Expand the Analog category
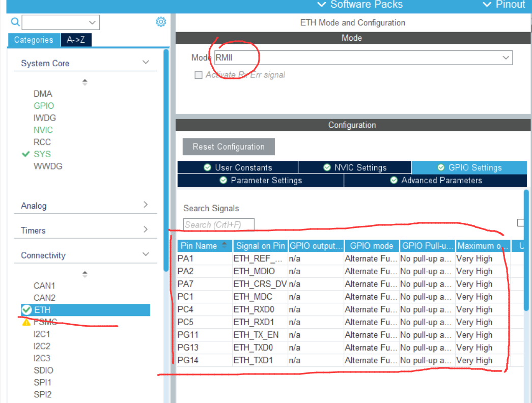Viewport: 532px width, 403px height. 86,205
